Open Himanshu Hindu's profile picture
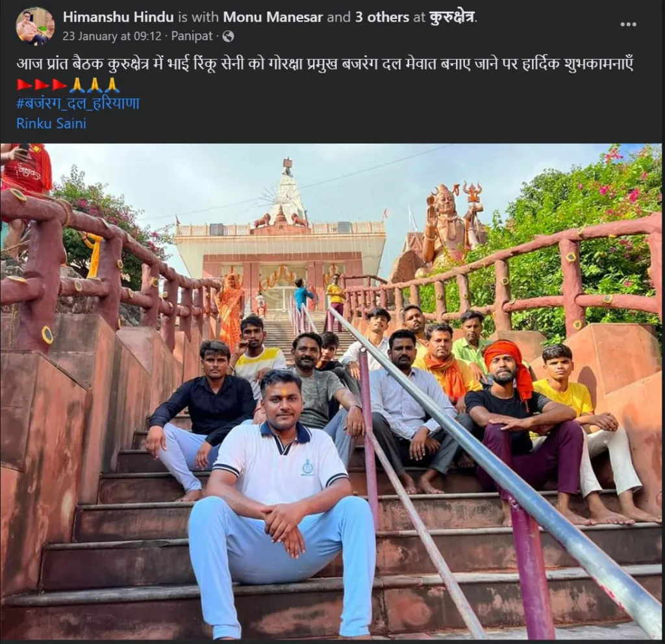665x644 pixels. [x=35, y=26]
